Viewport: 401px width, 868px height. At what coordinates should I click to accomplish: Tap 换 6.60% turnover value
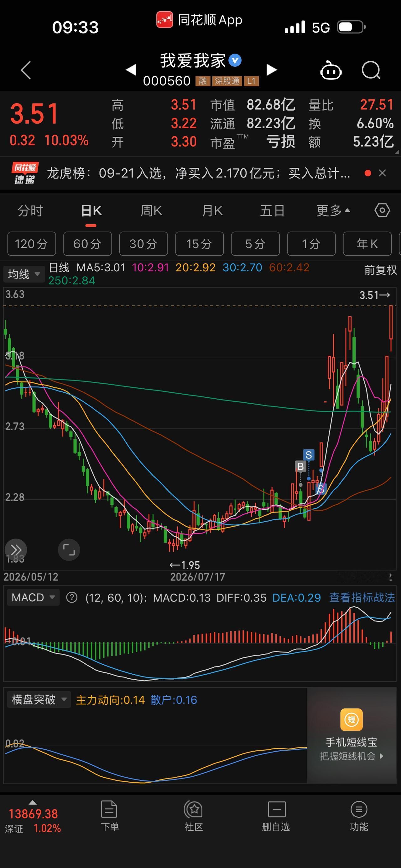(x=375, y=123)
